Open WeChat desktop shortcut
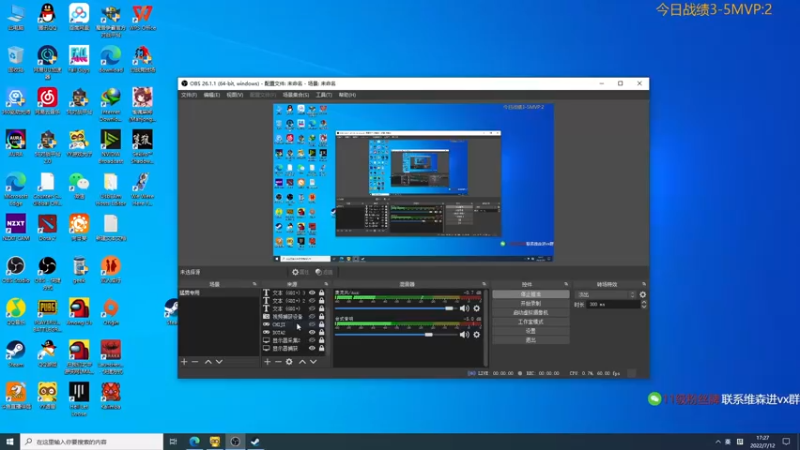 tap(79, 186)
